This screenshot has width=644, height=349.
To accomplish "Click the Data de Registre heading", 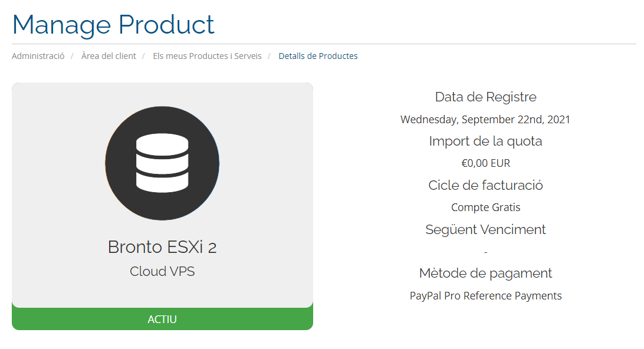I will (485, 97).
